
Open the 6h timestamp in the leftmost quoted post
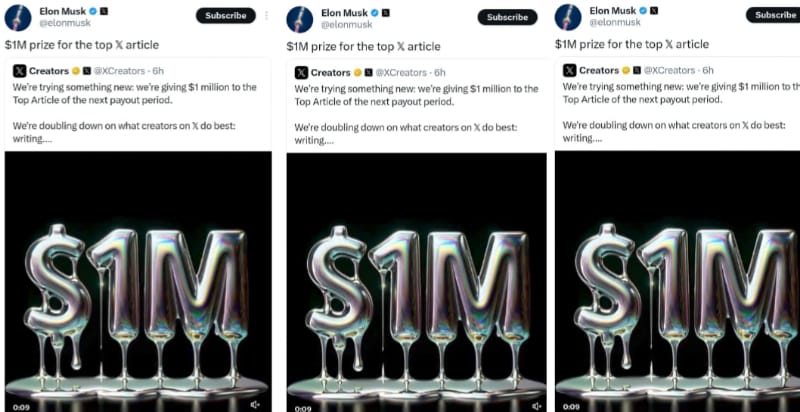[x=158, y=72]
